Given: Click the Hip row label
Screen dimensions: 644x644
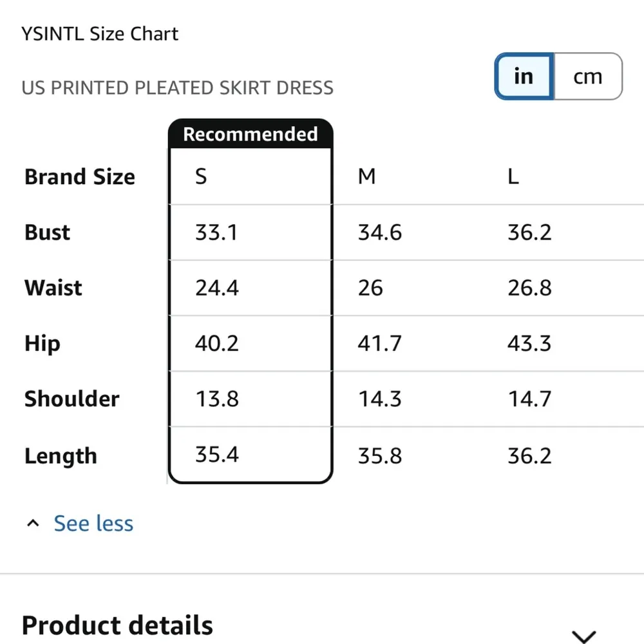Looking at the screenshot, I should [x=43, y=343].
